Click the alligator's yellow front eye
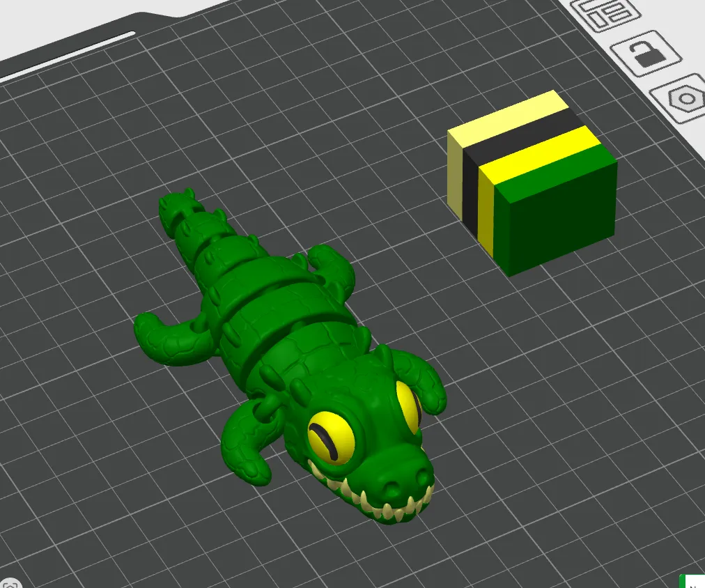 [x=331, y=438]
